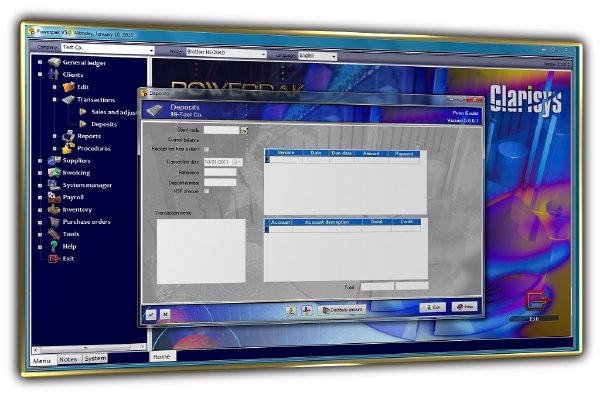Click the Credit column header

[x=406, y=222]
